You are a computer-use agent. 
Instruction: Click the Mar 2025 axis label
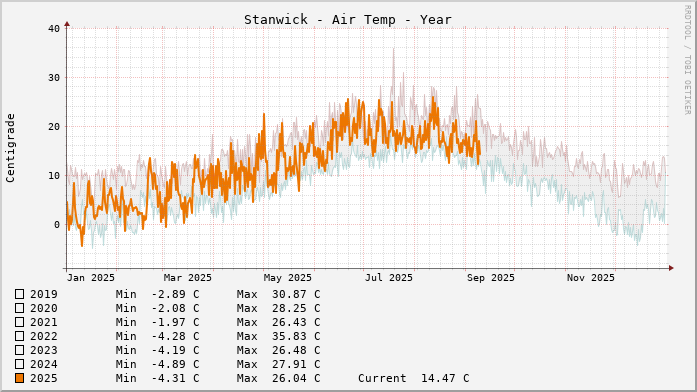point(188,278)
